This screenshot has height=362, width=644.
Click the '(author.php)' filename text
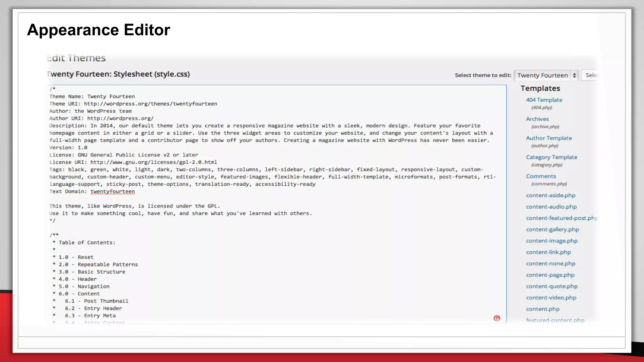coord(545,146)
